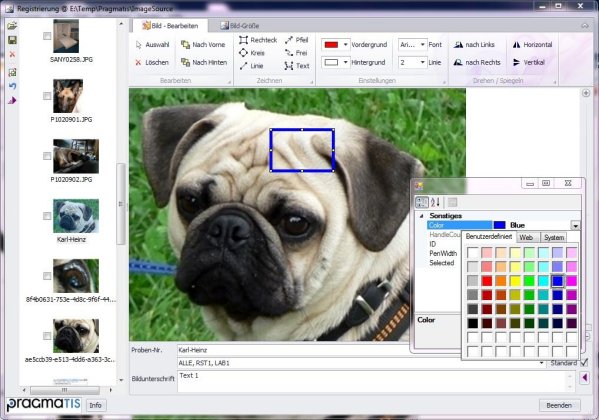Click the plus icon right of image canvas

586,93
